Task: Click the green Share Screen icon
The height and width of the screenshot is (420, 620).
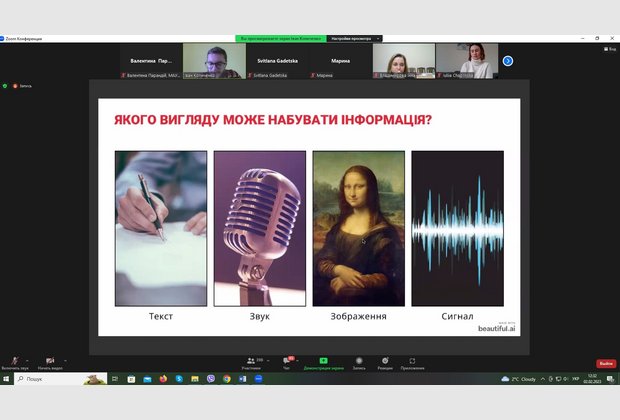Action: pyautogui.click(x=323, y=362)
